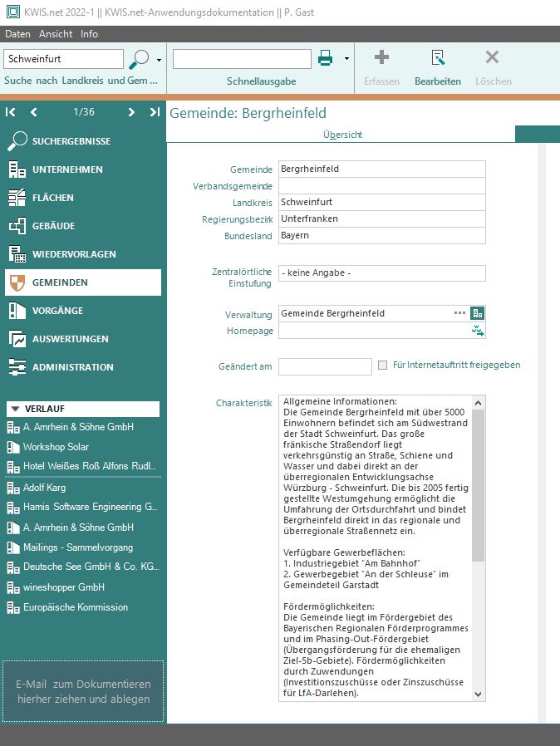The height and width of the screenshot is (746, 560).
Task: Jump to last record arrow
Action: coord(155,112)
